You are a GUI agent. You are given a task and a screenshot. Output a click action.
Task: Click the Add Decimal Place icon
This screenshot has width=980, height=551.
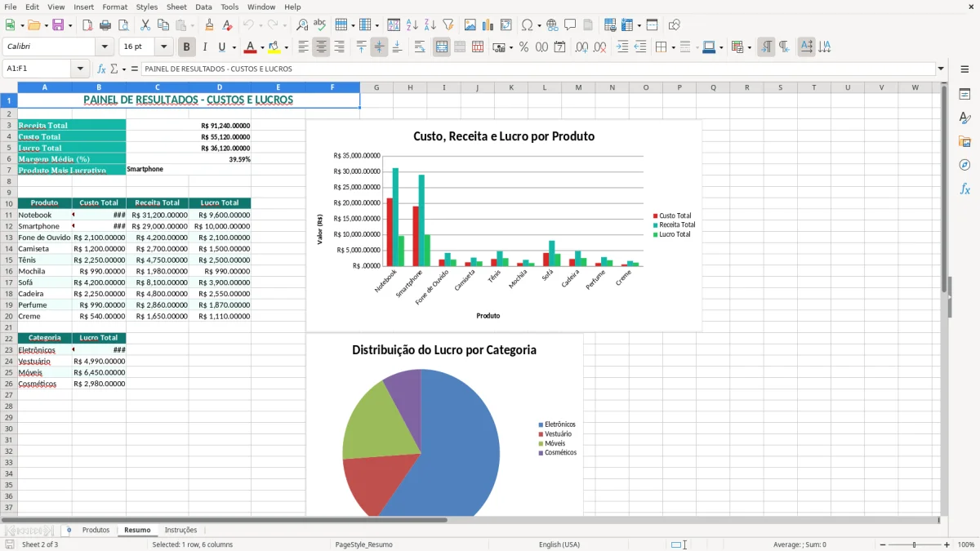point(581,47)
